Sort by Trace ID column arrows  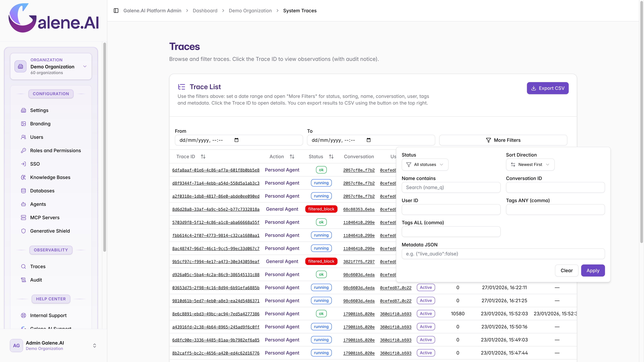pyautogui.click(x=203, y=156)
